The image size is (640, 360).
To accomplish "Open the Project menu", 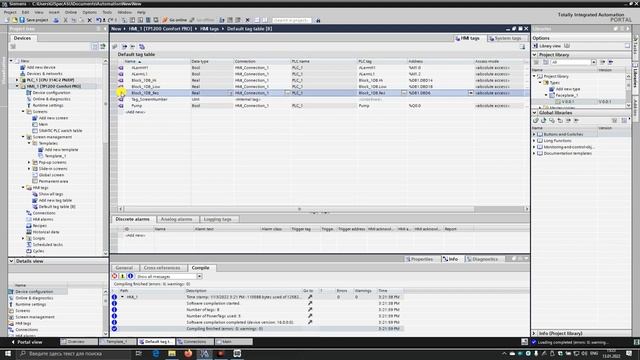I will [10, 12].
